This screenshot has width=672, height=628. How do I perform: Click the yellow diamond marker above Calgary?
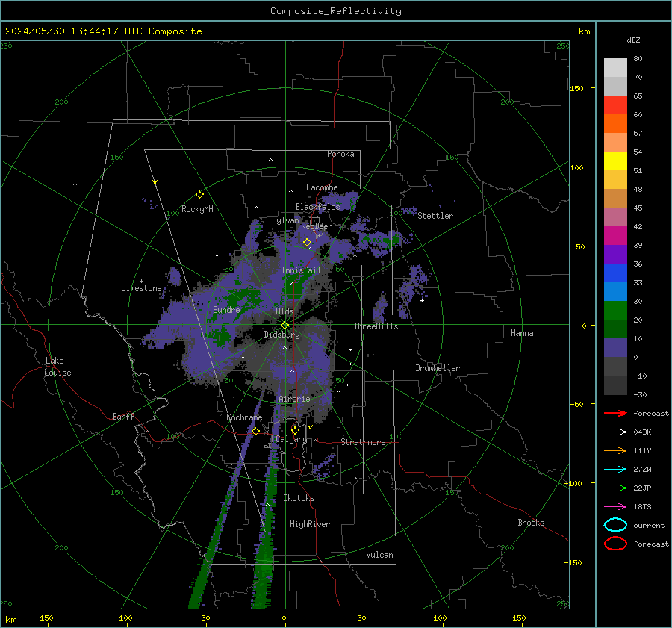pos(295,430)
